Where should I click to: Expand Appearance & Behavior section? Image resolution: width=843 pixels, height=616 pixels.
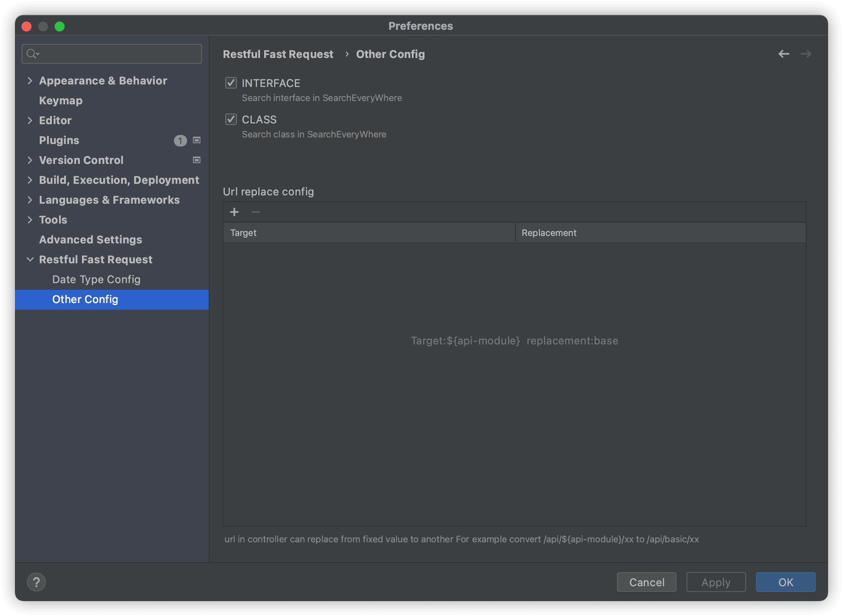tap(30, 81)
